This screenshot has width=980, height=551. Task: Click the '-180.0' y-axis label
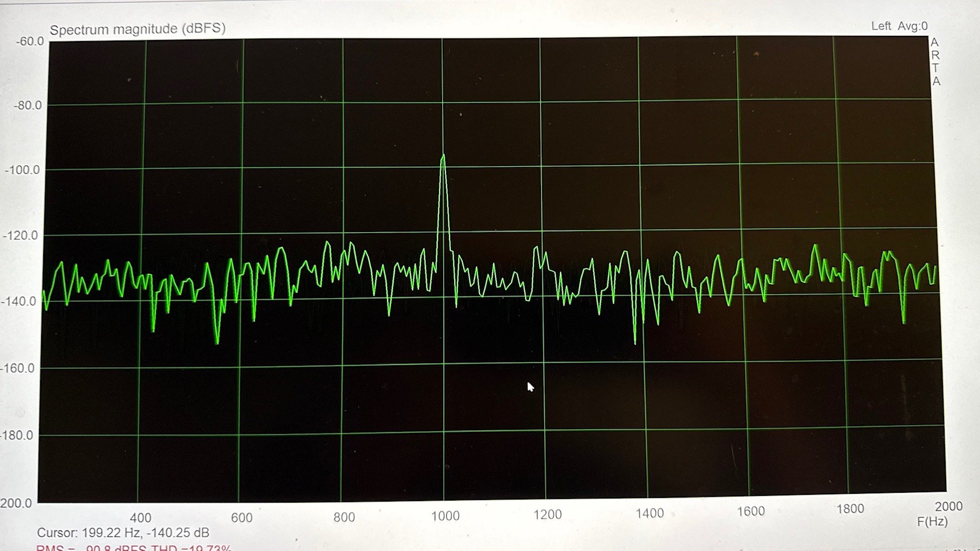pyautogui.click(x=17, y=435)
